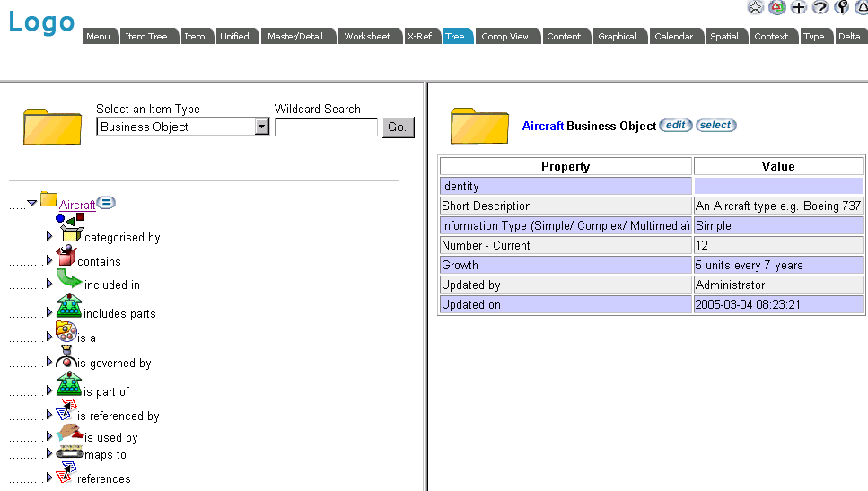The width and height of the screenshot is (868, 491).
Task: Collapse the Aircraft tree node
Action: 32,203
